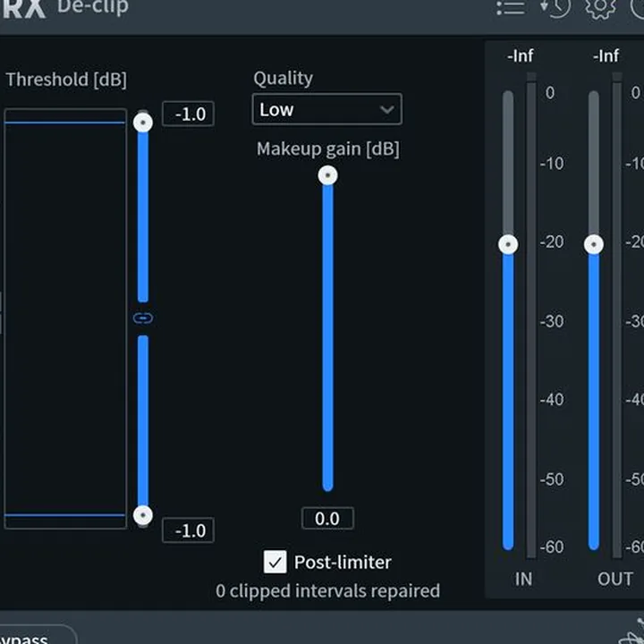Click the Makeup gain [dB] label

point(327,148)
